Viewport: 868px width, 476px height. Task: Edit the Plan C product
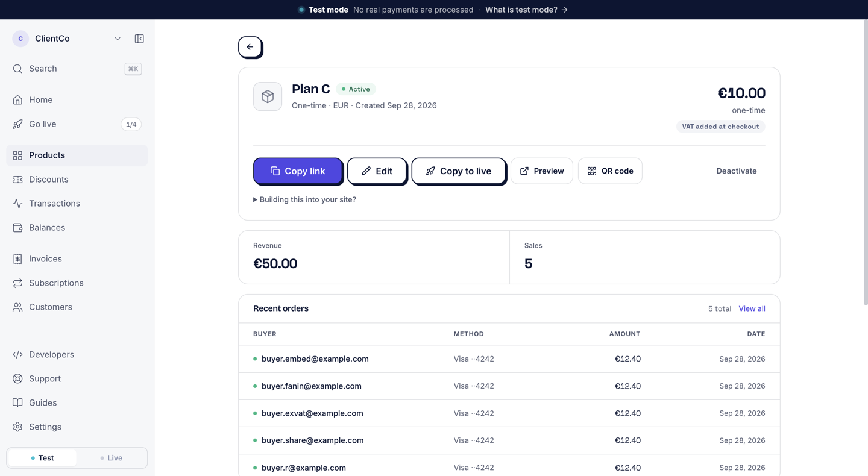[377, 171]
